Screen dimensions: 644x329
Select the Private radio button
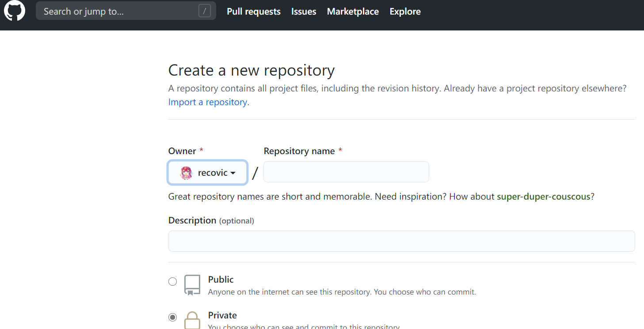coord(173,317)
